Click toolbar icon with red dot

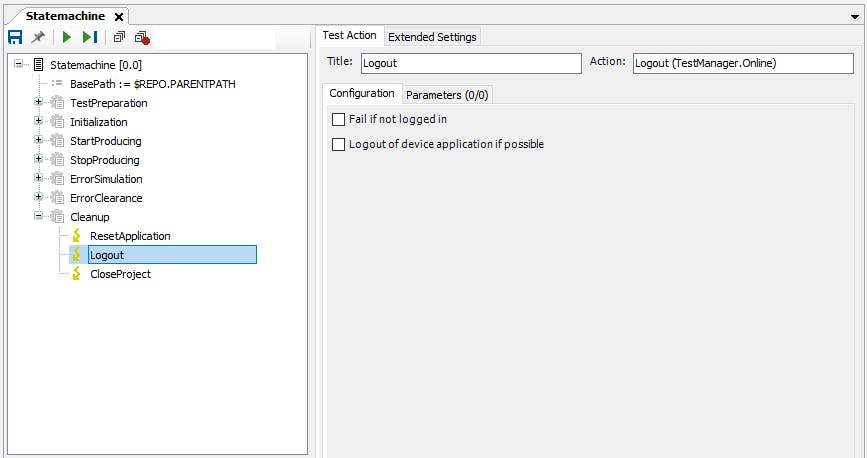[142, 38]
